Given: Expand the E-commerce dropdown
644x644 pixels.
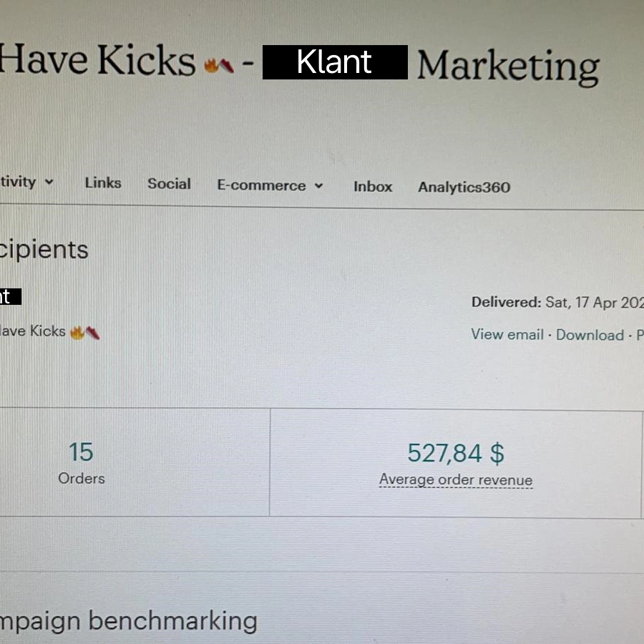Looking at the screenshot, I should click(x=270, y=185).
